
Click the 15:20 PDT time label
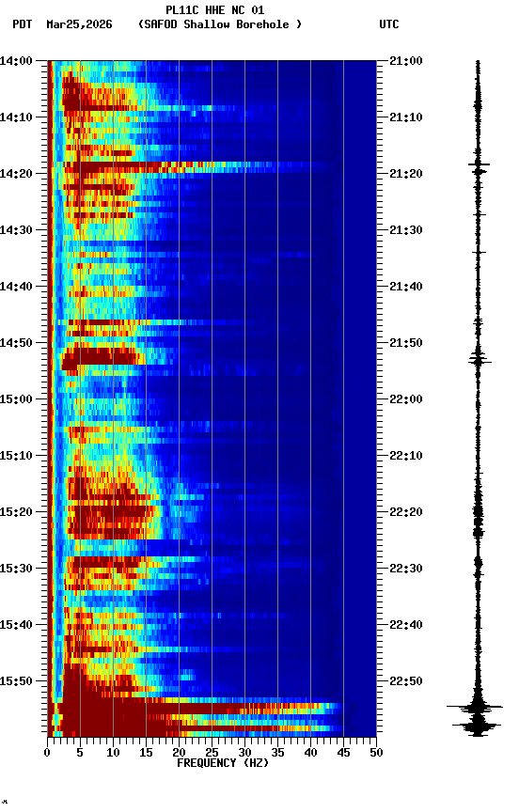pos(16,512)
